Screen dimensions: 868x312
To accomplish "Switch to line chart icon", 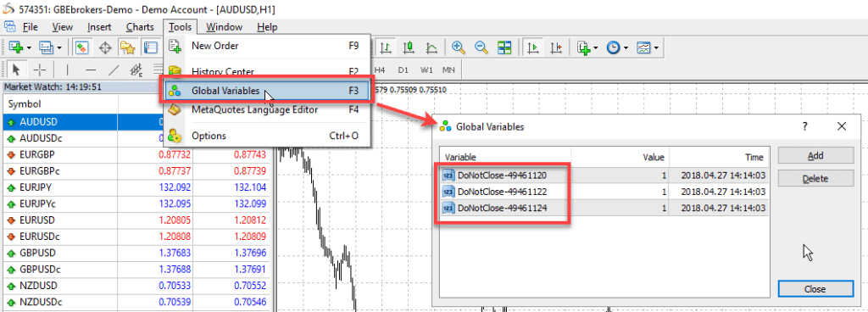I will (432, 47).
